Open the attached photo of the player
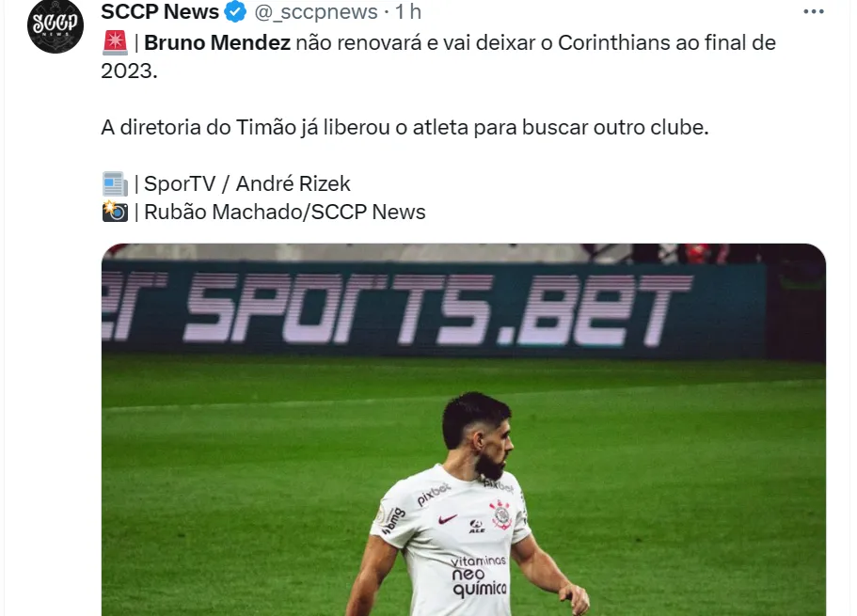This screenshot has width=857, height=616. click(464, 430)
